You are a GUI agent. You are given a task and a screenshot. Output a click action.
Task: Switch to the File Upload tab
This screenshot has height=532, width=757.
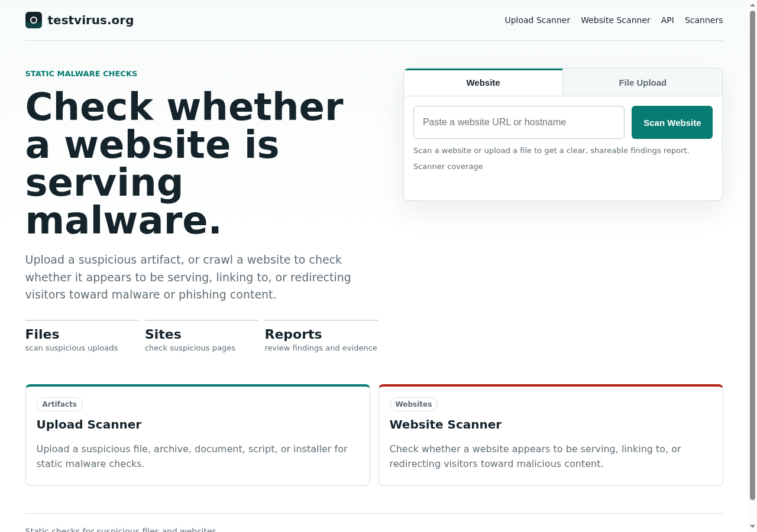tap(642, 83)
